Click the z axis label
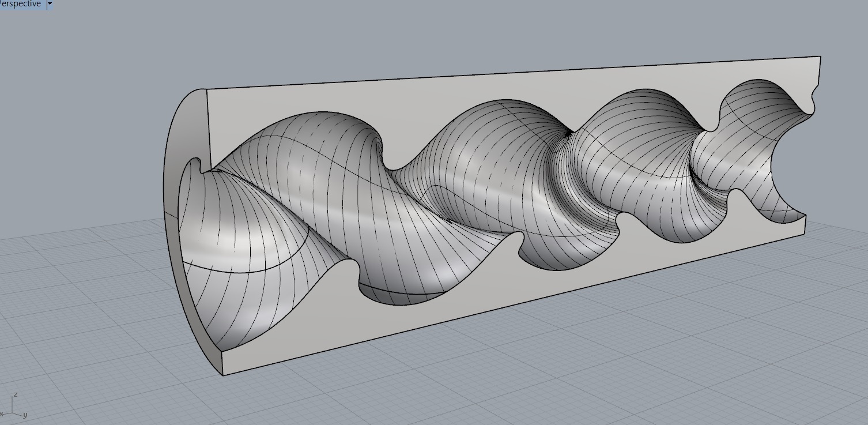Viewport: 868px width, 425px height. coord(16,394)
